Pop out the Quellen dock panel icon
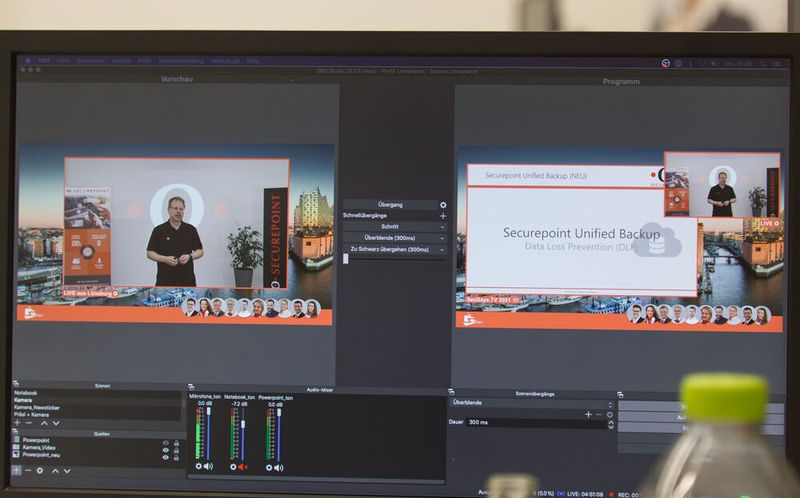 pyautogui.click(x=16, y=432)
